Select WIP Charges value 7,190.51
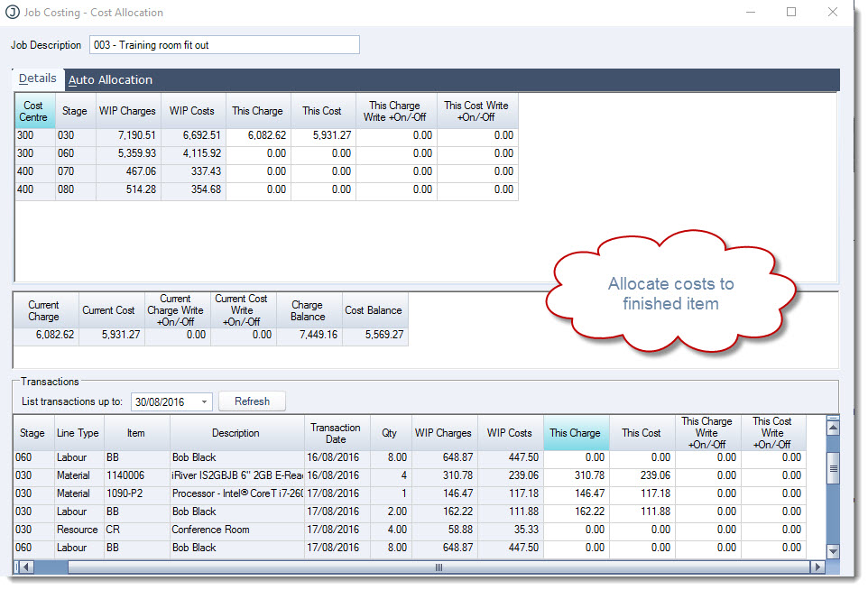The image size is (868, 590). pyautogui.click(x=128, y=135)
